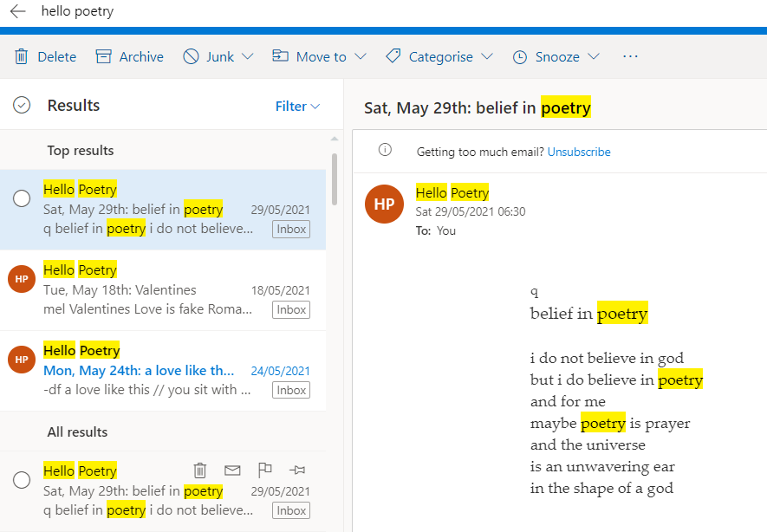Click Hello Poetry sender name in reading pane
The height and width of the screenshot is (532, 767).
point(452,192)
